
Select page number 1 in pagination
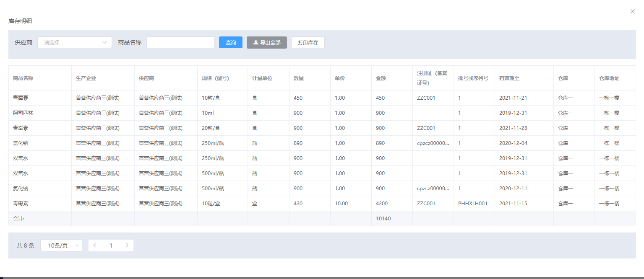tap(111, 245)
